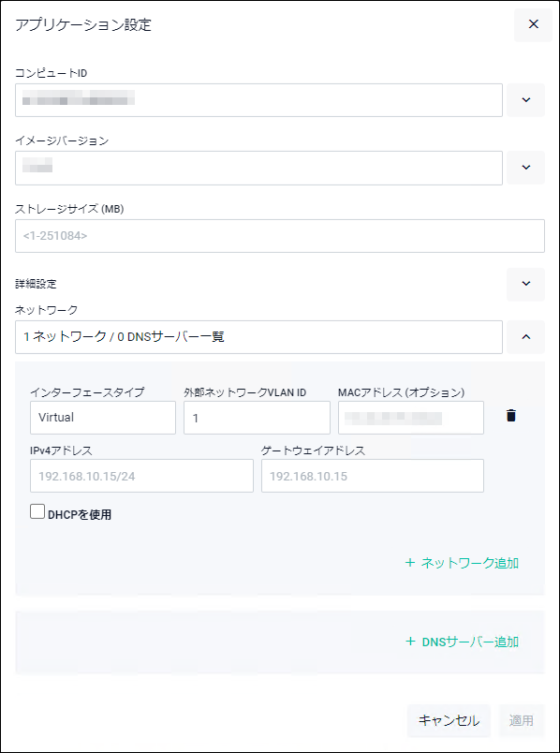Click the MACアドレス (オプション) field
The width and height of the screenshot is (560, 753).
[x=411, y=418]
